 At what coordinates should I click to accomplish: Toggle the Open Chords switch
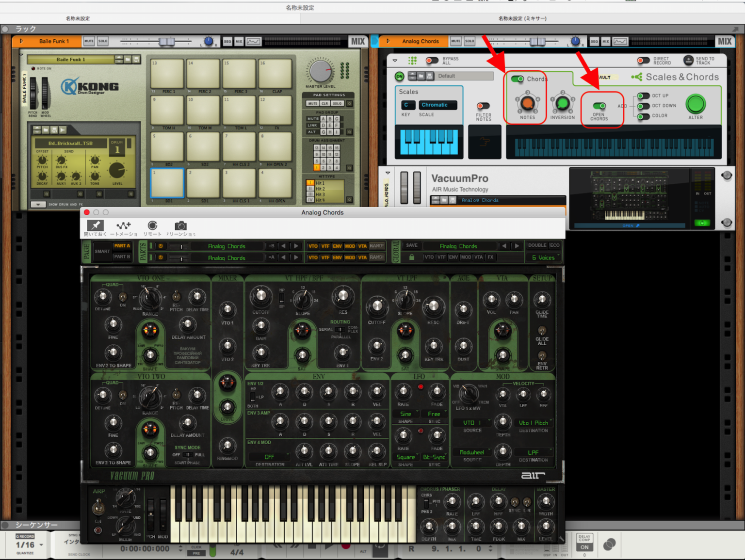click(599, 106)
